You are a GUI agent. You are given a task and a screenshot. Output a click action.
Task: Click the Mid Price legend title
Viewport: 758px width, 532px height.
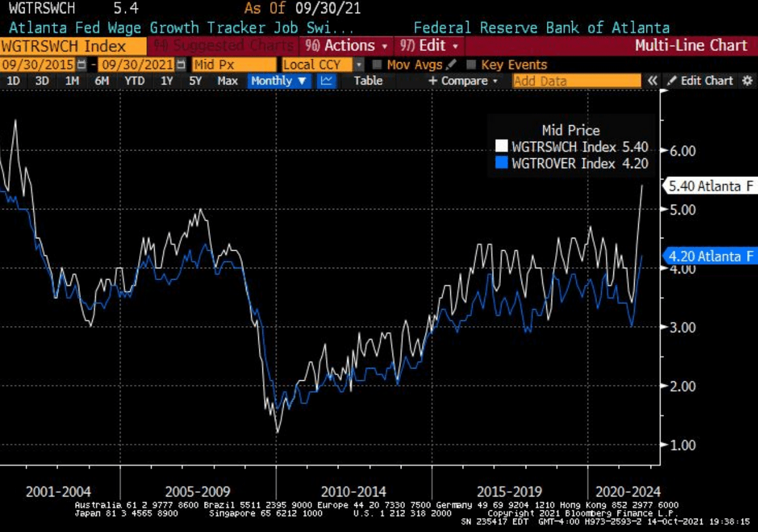(x=570, y=130)
